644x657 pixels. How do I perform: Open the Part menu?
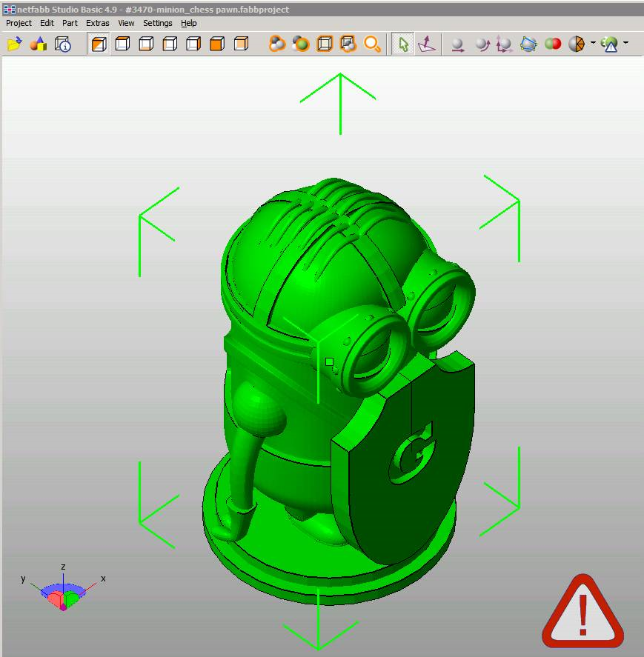pos(70,23)
